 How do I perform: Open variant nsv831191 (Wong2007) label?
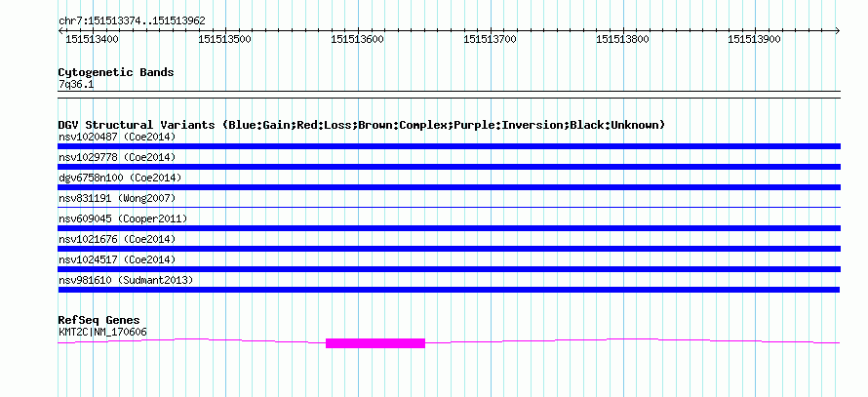(x=117, y=198)
